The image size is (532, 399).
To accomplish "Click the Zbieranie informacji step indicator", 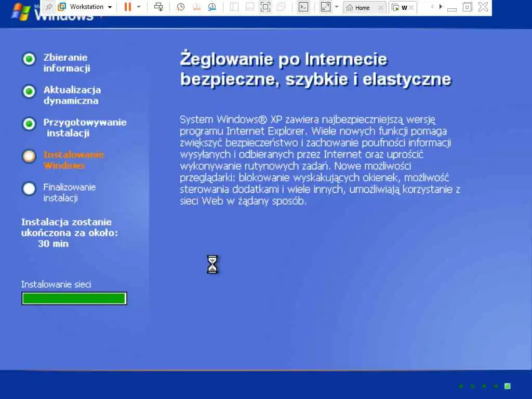I will 29,59.
